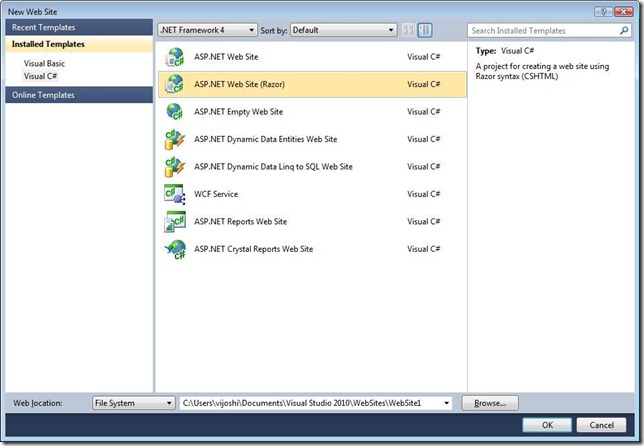This screenshot has height=446, width=644.
Task: Click the Browse... button
Action: (490, 403)
